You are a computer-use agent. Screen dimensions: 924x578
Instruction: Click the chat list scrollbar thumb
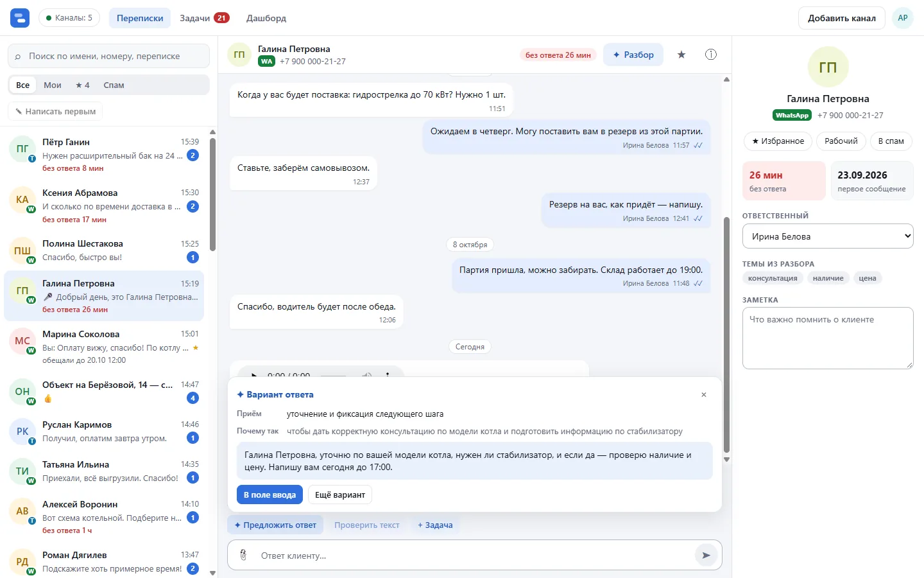(x=212, y=194)
